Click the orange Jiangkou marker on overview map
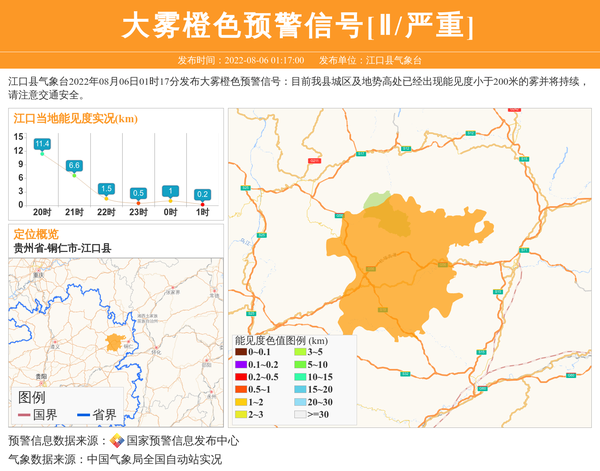The height and width of the screenshot is (471, 600). pyautogui.click(x=114, y=343)
